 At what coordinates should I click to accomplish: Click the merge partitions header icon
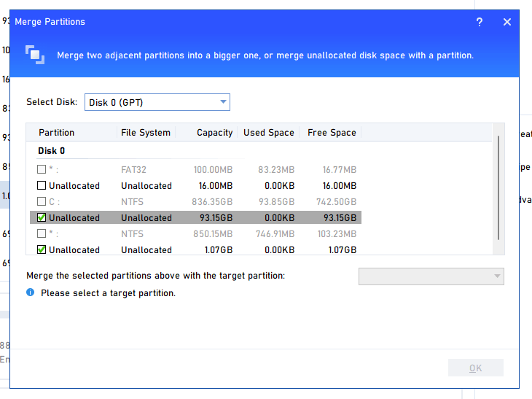pyautogui.click(x=34, y=55)
